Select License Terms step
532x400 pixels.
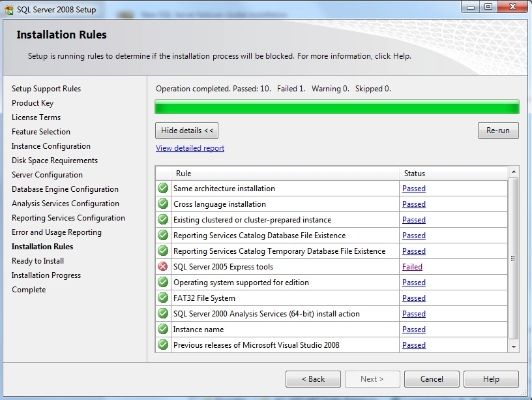(36, 117)
